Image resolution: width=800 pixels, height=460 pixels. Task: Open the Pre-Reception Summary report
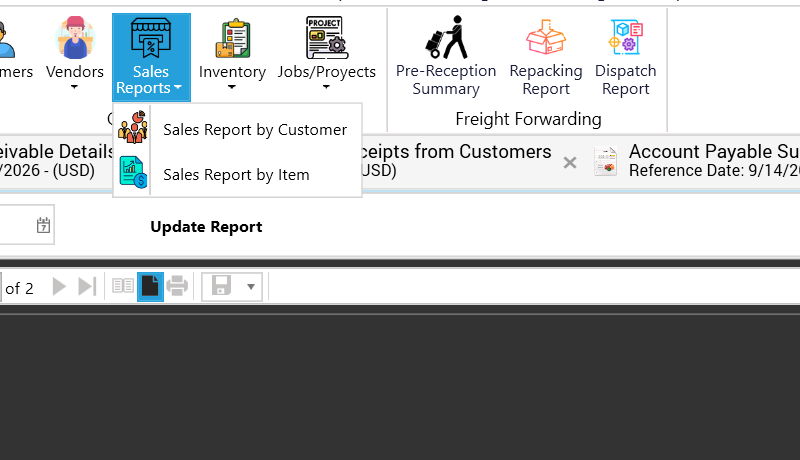click(446, 56)
